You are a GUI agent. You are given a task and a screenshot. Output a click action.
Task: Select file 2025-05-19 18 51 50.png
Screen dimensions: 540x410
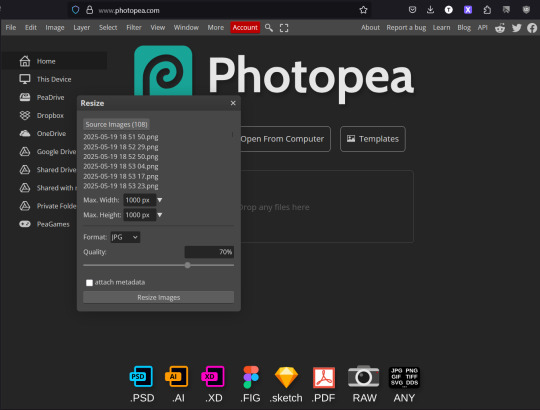pyautogui.click(x=121, y=137)
